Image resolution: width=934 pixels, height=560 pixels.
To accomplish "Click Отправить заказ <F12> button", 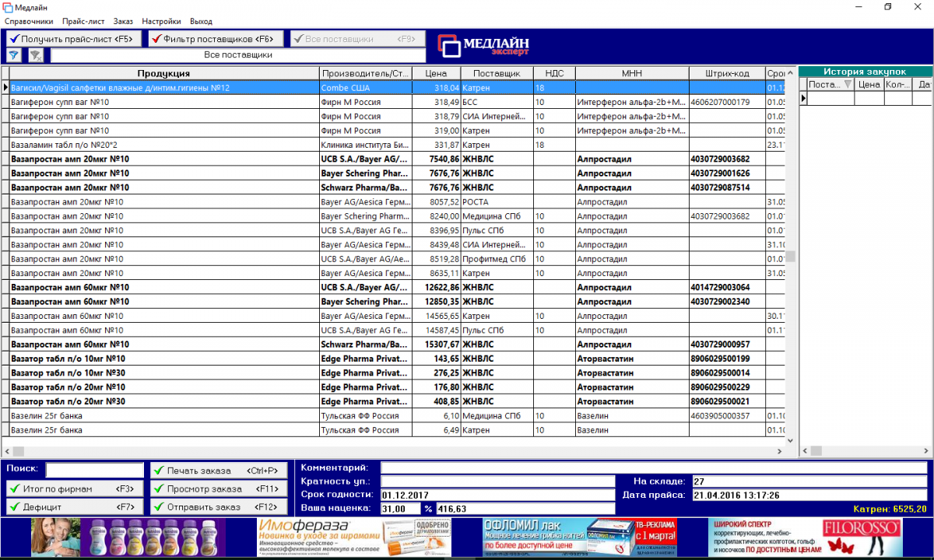I will [218, 506].
